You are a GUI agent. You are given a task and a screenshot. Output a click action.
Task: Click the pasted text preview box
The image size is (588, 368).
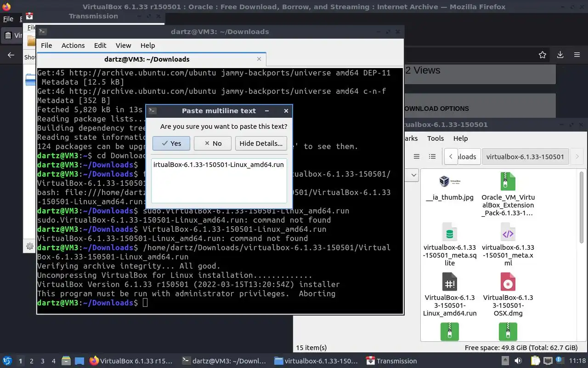(219, 180)
